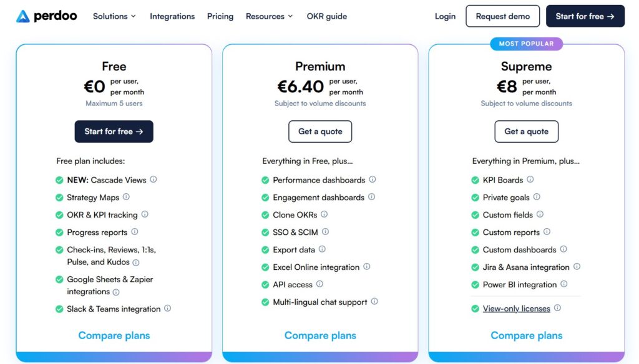Click the info icon next to KPI Boards
Screen dimensions: 639x364
pos(530,180)
